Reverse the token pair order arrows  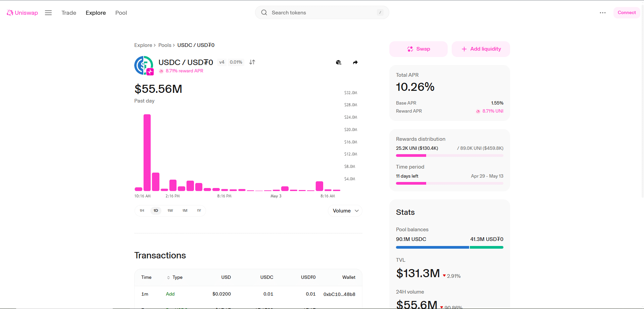[x=252, y=62]
